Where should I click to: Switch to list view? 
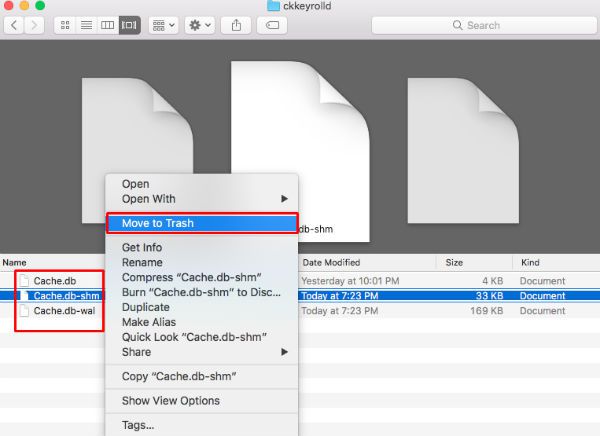[x=86, y=25]
